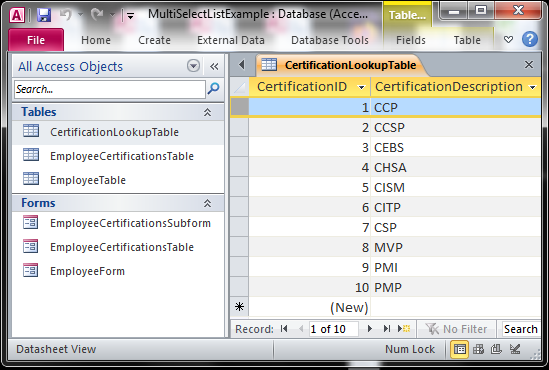The image size is (549, 370).
Task: Open the All Access Objects dropdown menu
Action: coord(193,66)
